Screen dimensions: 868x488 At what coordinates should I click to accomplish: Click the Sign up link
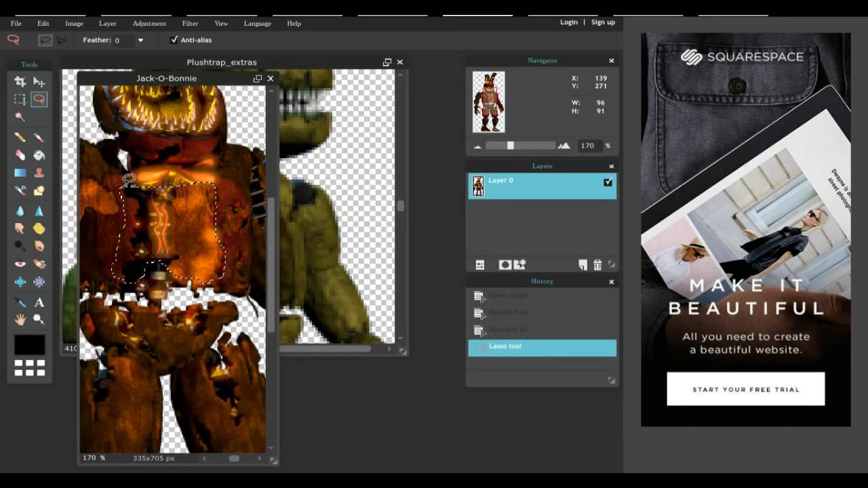603,22
